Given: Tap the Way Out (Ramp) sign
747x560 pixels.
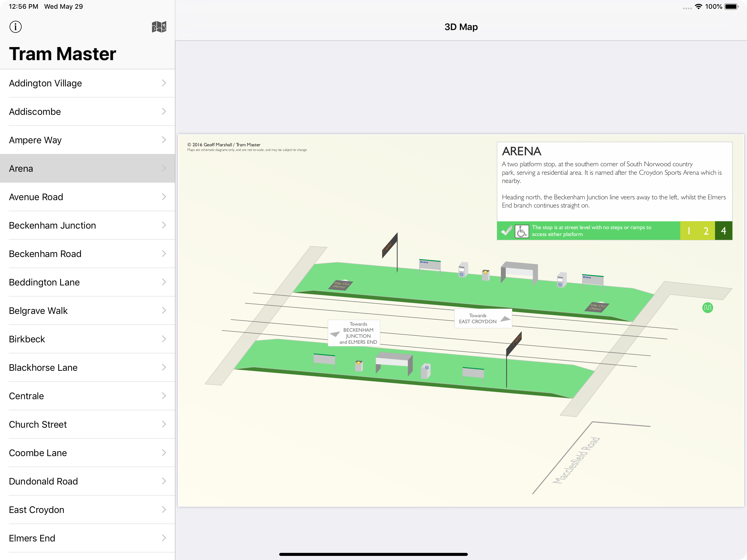Looking at the screenshot, I should (341, 285).
